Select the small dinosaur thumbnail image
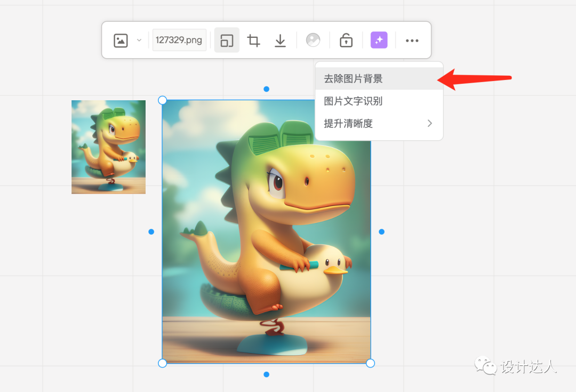Screen dimensions: 576x392 (108, 147)
